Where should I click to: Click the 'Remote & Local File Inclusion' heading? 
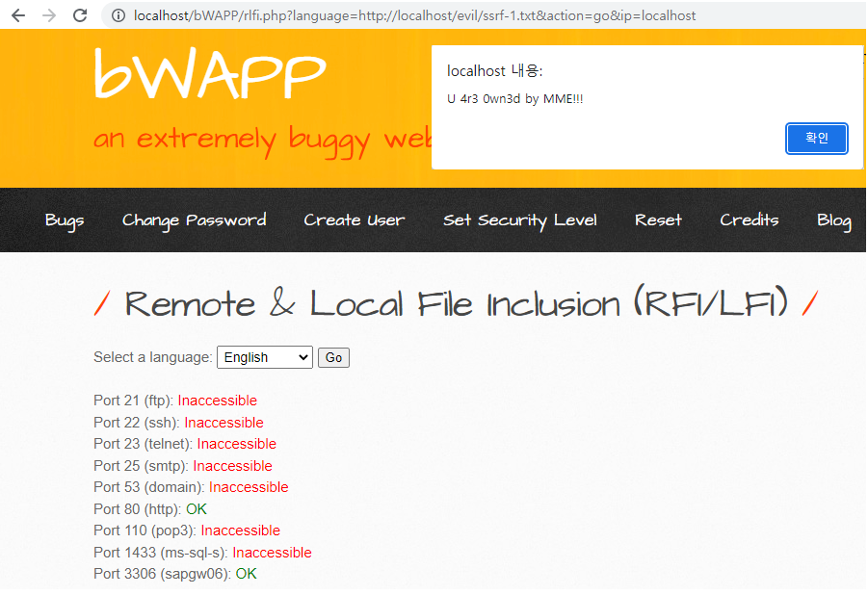pos(456,303)
